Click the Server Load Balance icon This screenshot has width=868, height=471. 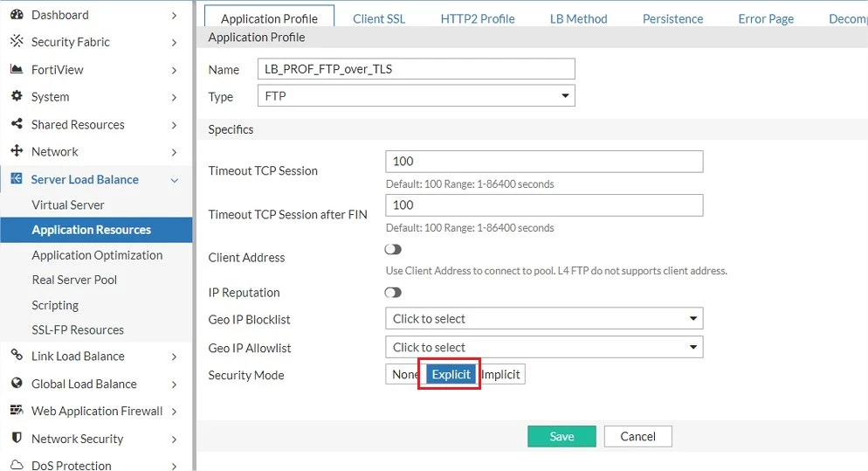tap(17, 178)
